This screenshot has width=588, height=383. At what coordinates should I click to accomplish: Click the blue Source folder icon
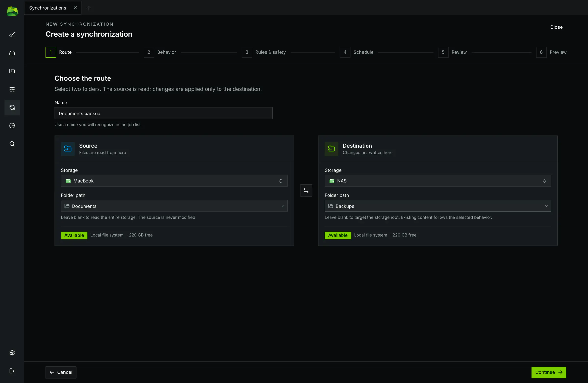tap(68, 149)
